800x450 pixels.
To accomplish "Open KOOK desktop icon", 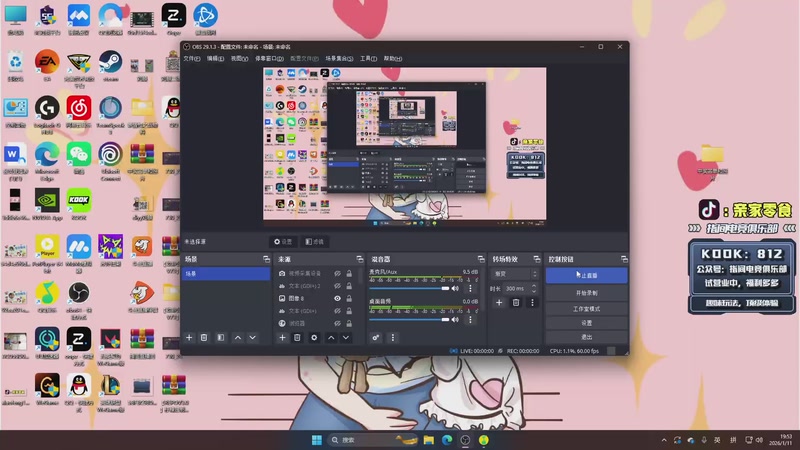I will [79, 200].
